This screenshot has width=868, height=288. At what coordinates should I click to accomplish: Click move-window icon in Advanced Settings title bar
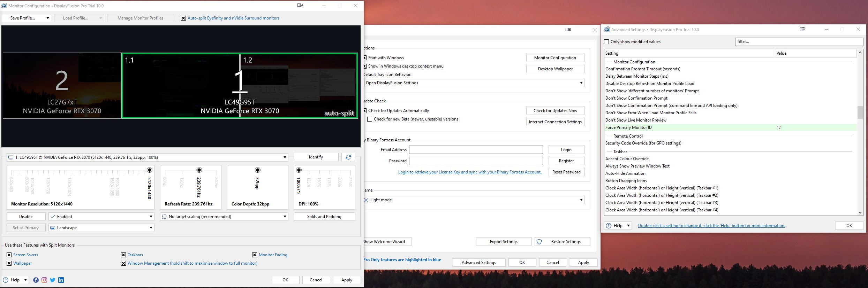tap(802, 29)
